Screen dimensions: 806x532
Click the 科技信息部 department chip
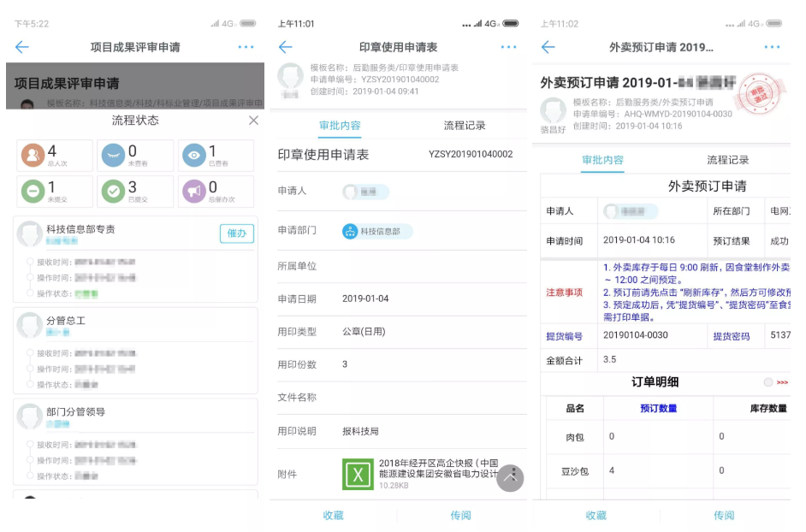pyautogui.click(x=376, y=231)
